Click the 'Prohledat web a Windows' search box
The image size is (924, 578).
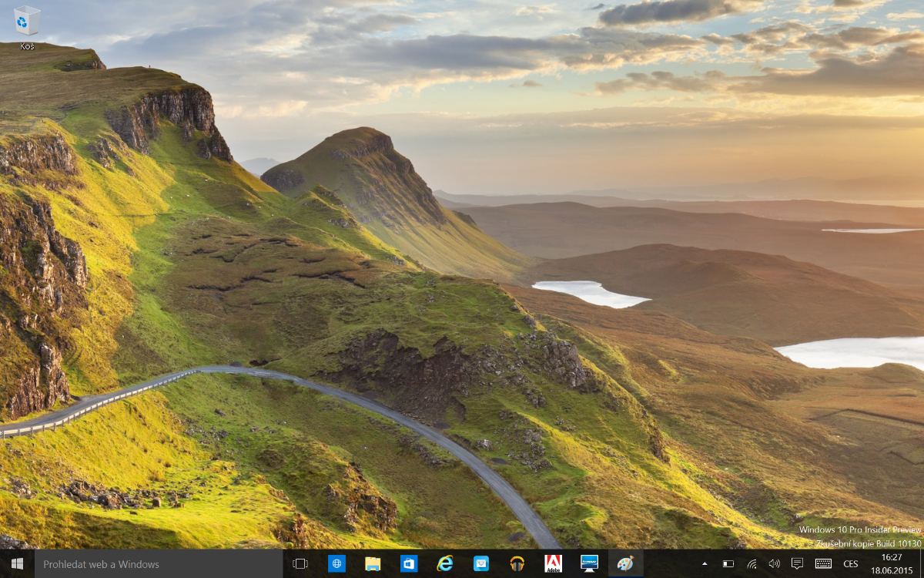[159, 564]
